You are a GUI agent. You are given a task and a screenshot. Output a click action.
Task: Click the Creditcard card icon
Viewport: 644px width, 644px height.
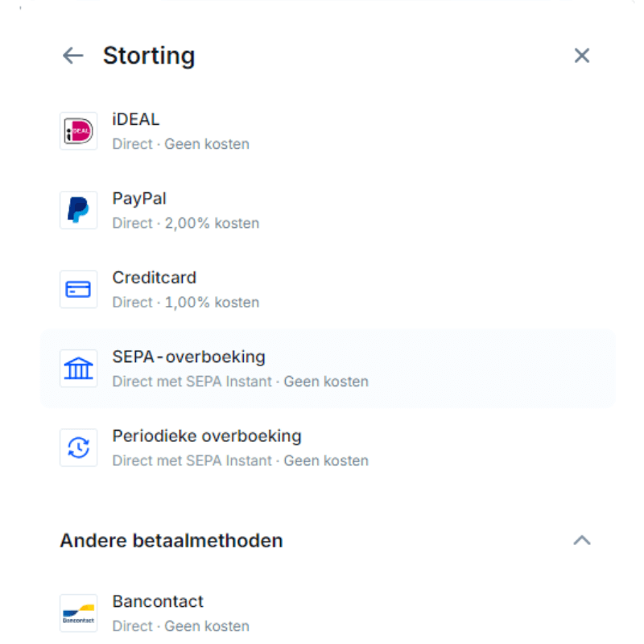pyautogui.click(x=78, y=289)
